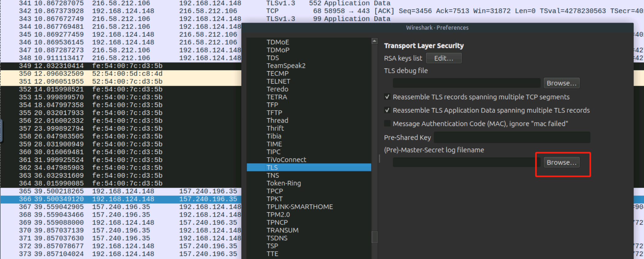Choose TRANSUM from the protocol list
644x259 pixels.
(x=309, y=230)
